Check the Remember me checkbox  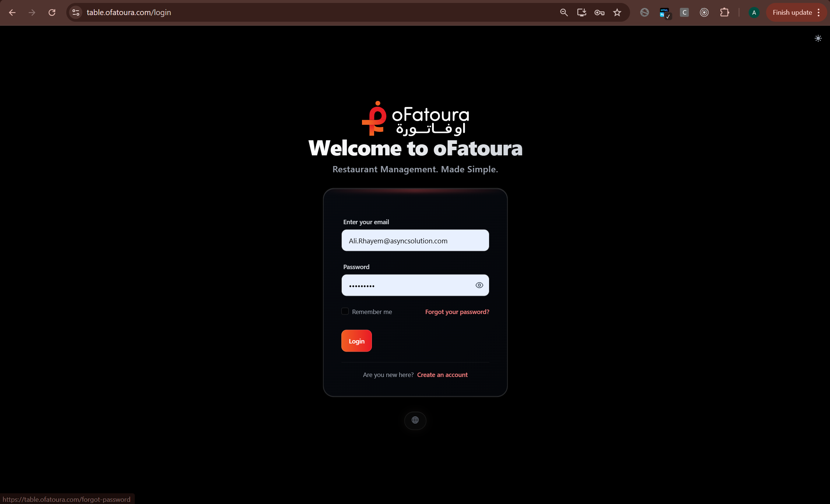tap(345, 311)
